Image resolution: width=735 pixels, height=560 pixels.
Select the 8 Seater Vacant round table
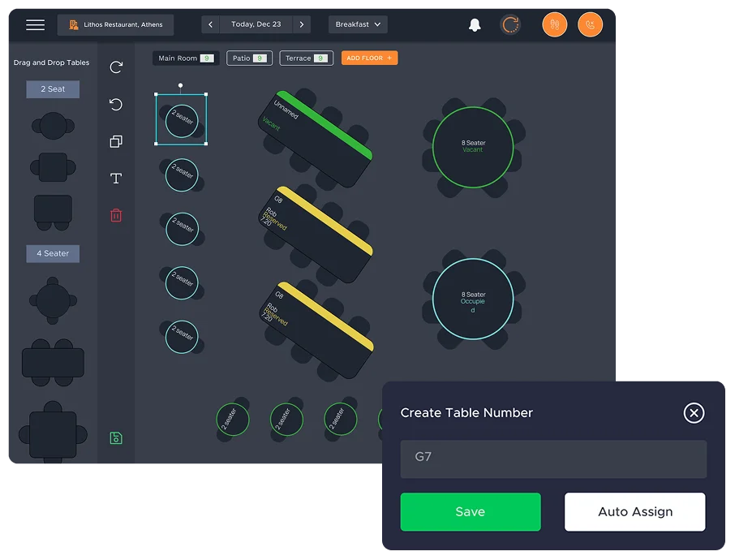coord(473,147)
